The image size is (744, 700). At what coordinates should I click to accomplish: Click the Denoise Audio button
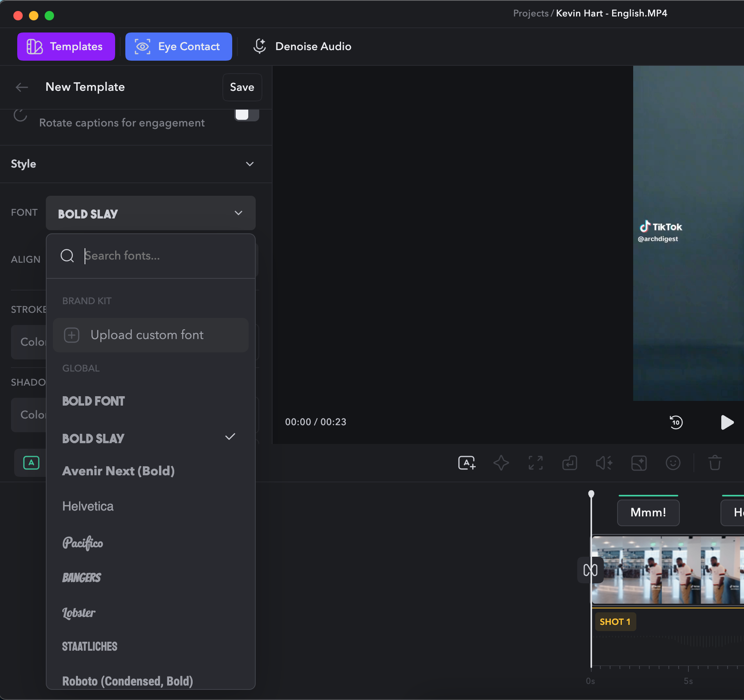[302, 47]
